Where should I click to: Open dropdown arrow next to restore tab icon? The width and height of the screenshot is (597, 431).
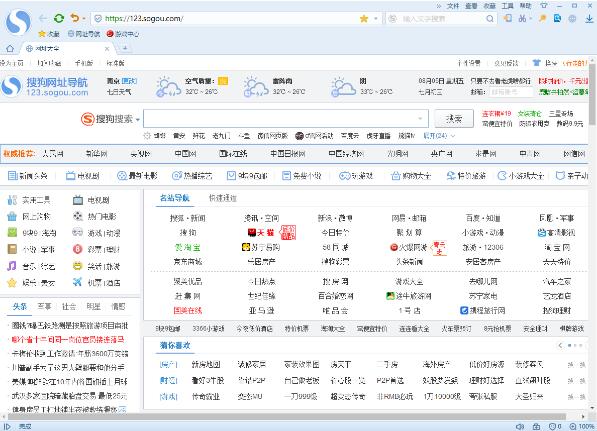point(84,18)
